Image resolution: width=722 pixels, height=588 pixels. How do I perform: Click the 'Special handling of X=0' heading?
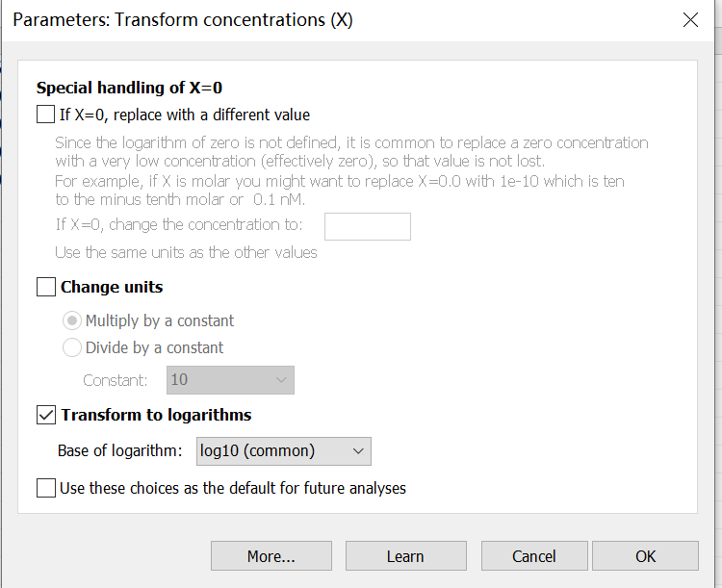click(129, 89)
